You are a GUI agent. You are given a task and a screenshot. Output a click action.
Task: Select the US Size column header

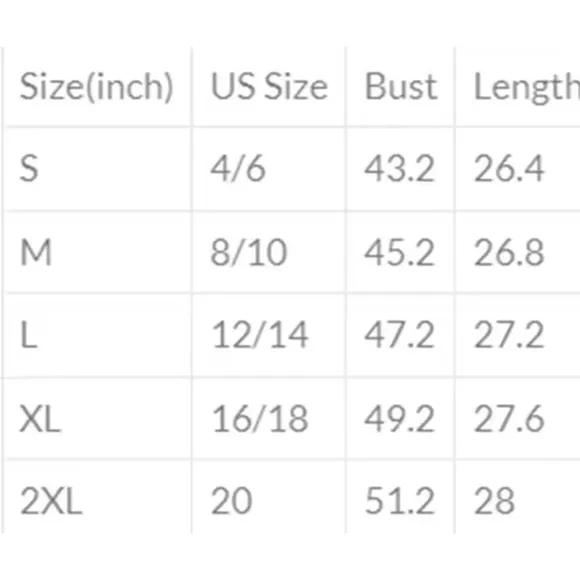tap(269, 87)
